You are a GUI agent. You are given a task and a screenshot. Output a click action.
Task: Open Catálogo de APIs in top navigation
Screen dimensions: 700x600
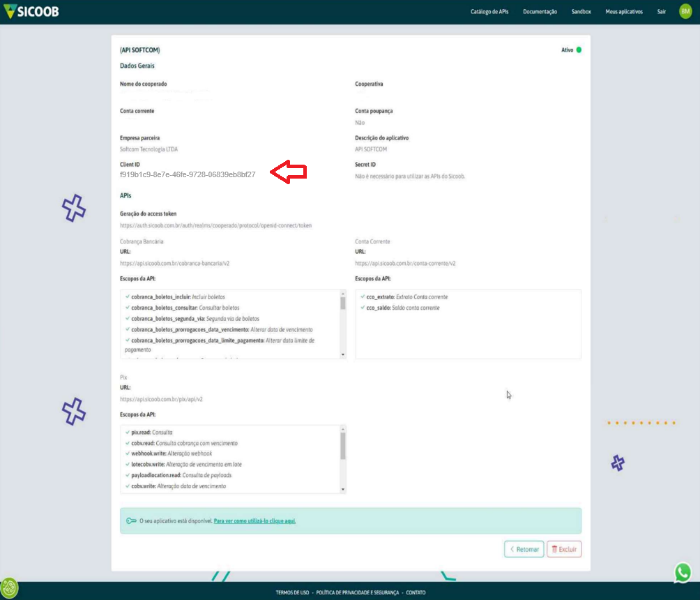(494, 12)
